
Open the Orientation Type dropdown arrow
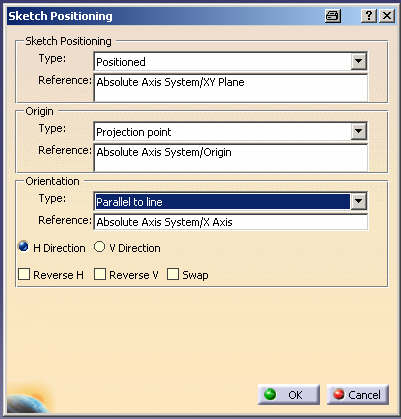pyautogui.click(x=359, y=201)
